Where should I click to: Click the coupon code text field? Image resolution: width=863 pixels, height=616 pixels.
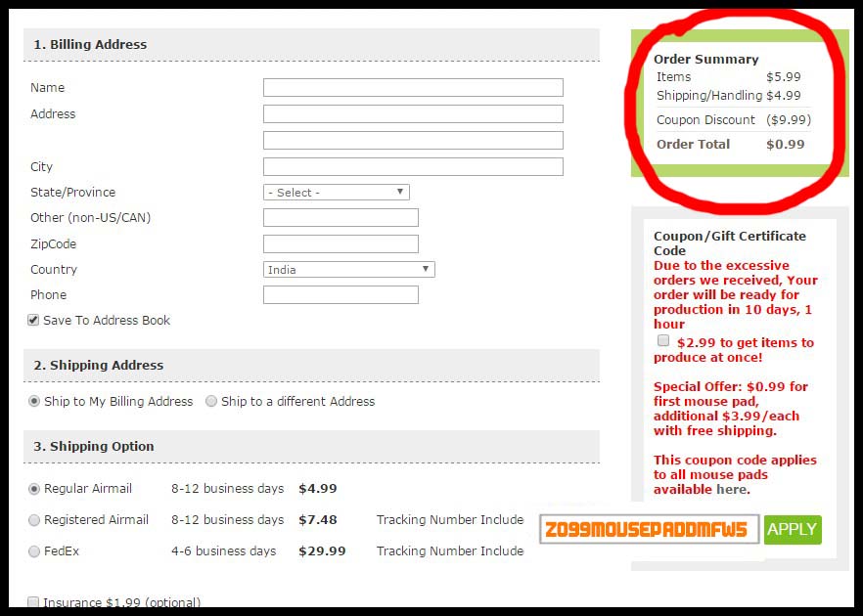coord(649,530)
